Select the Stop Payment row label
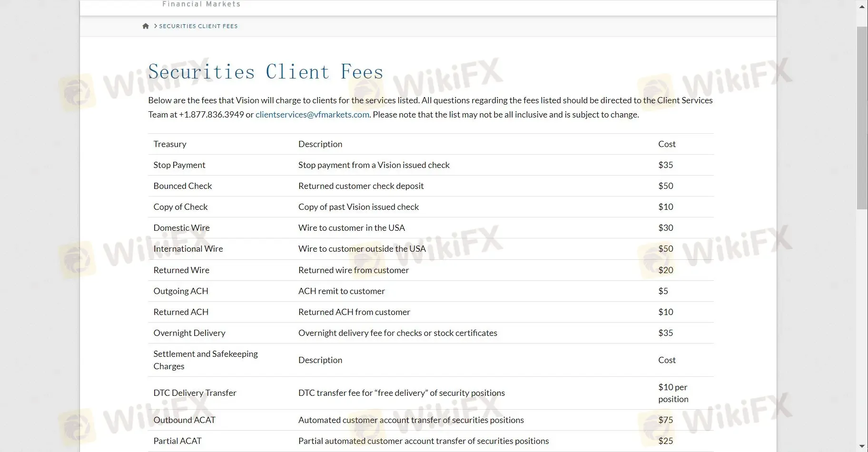 (x=179, y=165)
